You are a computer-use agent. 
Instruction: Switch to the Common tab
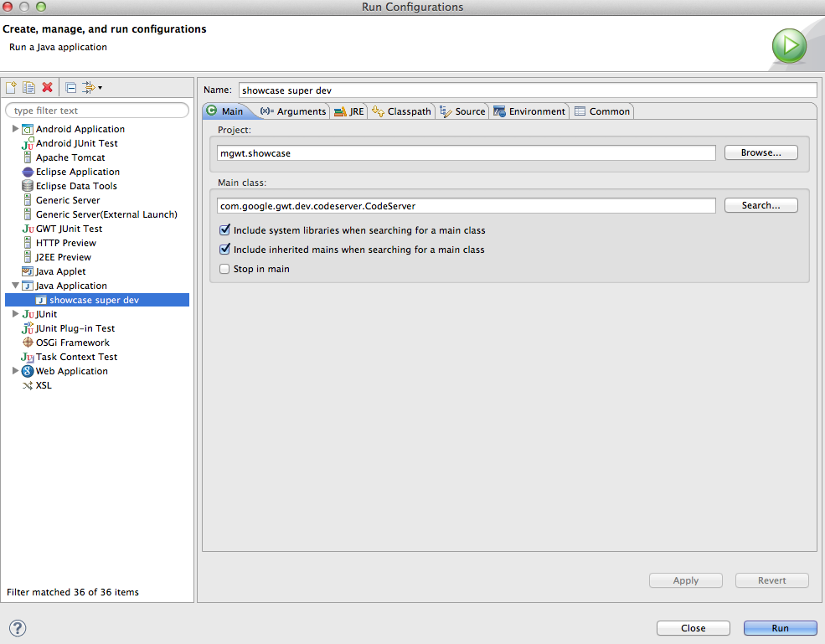point(602,111)
